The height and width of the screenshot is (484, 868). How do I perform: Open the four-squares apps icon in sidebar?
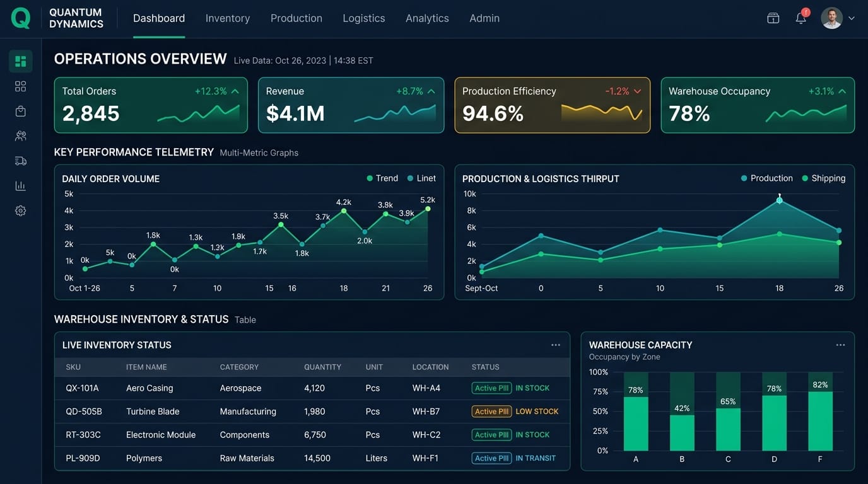coord(21,86)
